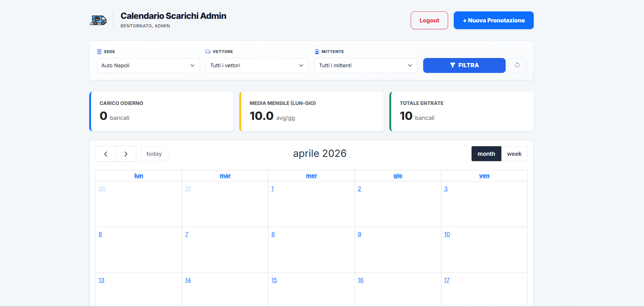This screenshot has width=644, height=307.
Task: Click the CARICO ODIERNO stat card
Action: (161, 112)
